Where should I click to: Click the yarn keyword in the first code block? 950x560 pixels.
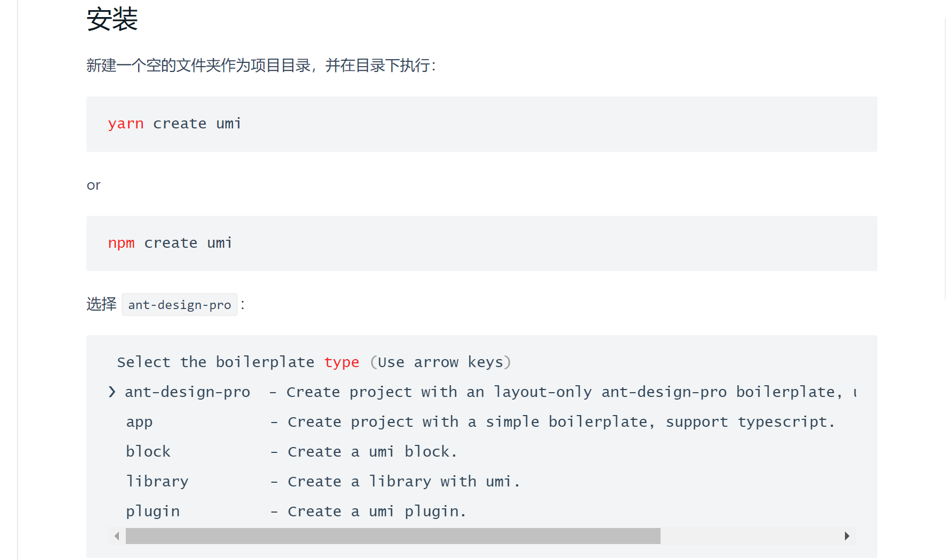point(126,124)
